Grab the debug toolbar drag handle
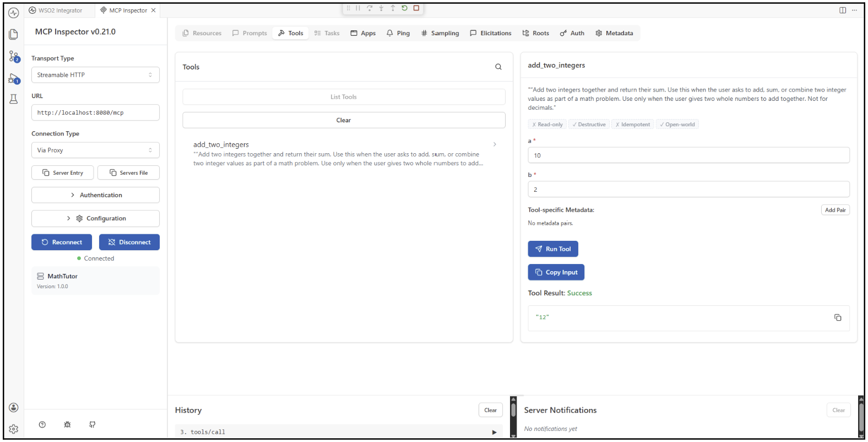868x442 pixels. (x=348, y=8)
